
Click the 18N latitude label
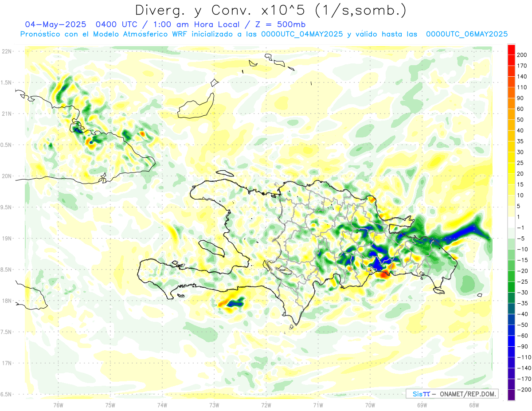click(x=7, y=301)
